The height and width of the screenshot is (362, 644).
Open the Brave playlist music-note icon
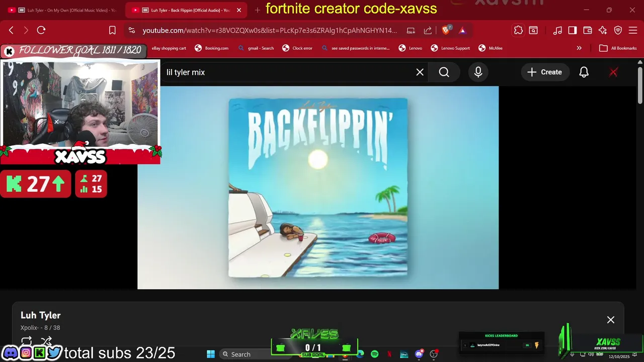point(557,30)
